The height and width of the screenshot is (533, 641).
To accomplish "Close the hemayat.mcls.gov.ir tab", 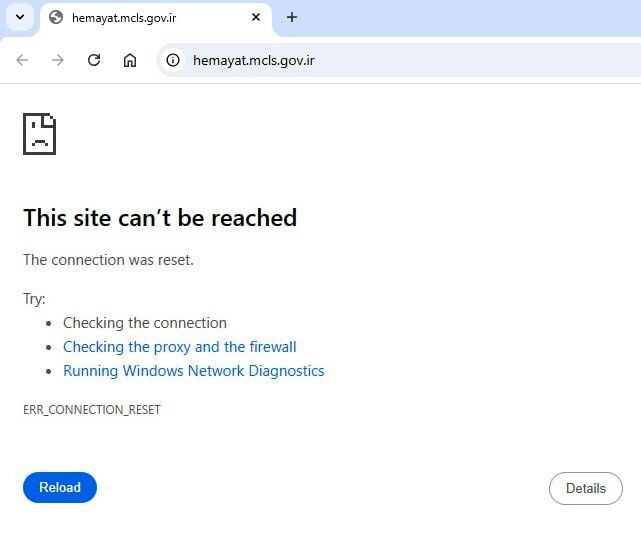I will (x=256, y=17).
